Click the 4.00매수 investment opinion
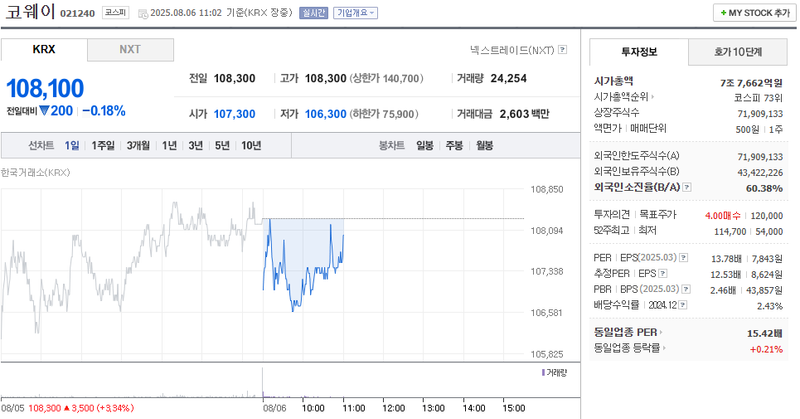800x419 pixels. [x=722, y=216]
